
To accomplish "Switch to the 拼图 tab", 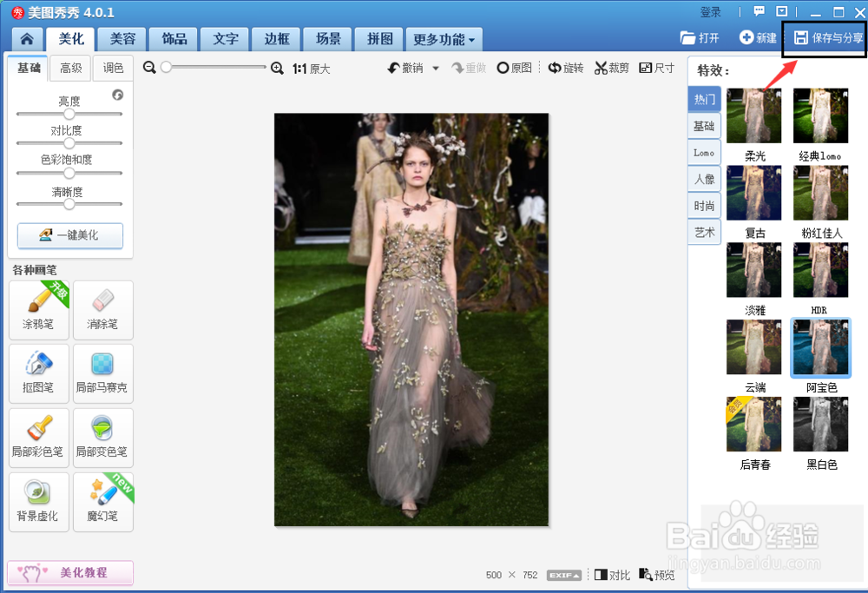I will pos(380,39).
